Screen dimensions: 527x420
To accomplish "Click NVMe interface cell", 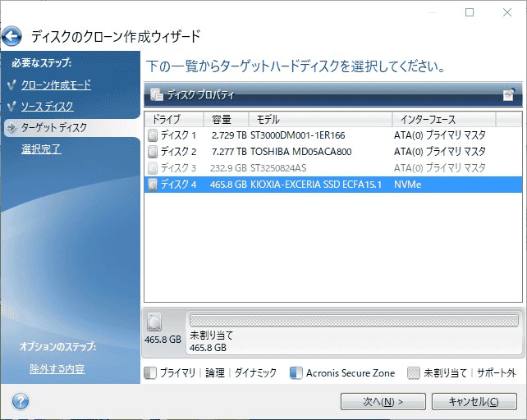I will pos(408,185).
